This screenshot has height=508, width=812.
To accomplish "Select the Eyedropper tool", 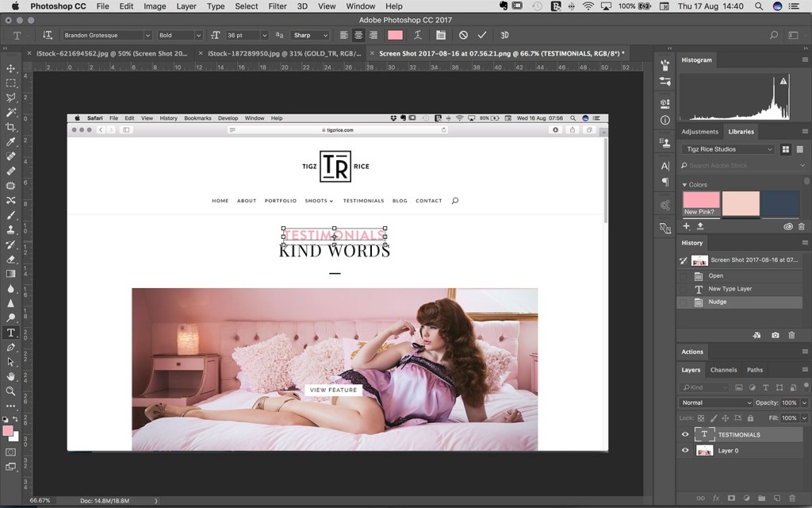I will (x=11, y=142).
